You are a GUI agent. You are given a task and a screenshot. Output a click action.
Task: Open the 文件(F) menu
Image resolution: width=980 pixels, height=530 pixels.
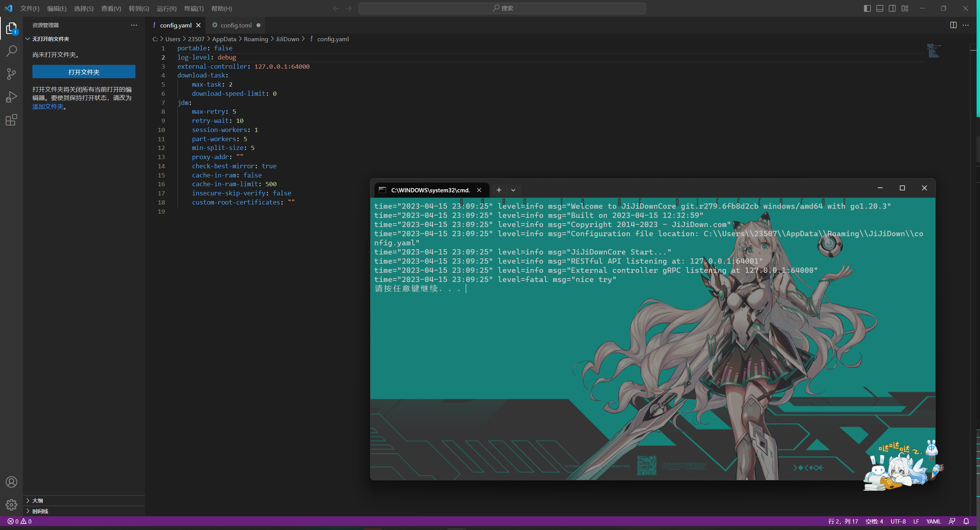pos(30,8)
